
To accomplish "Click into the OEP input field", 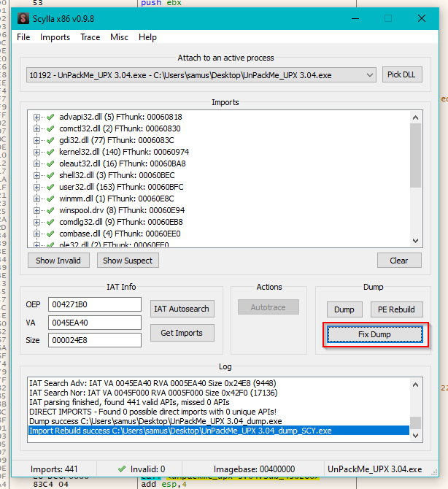I will coord(94,304).
